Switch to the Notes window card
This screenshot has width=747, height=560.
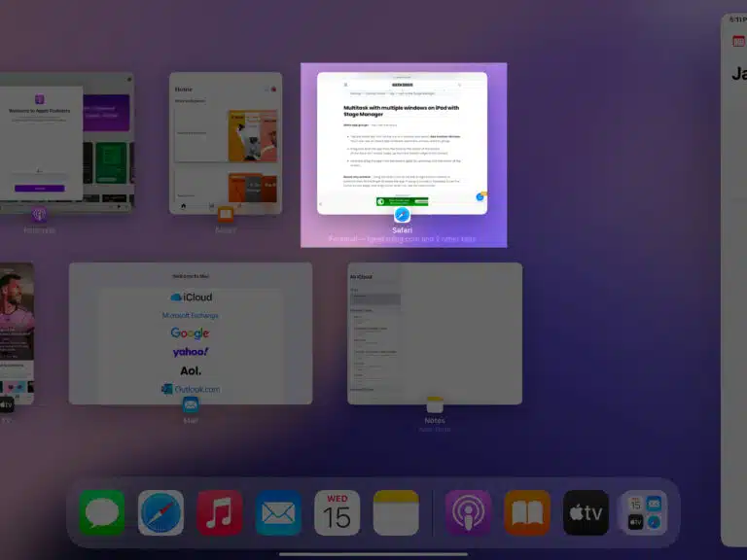click(435, 332)
